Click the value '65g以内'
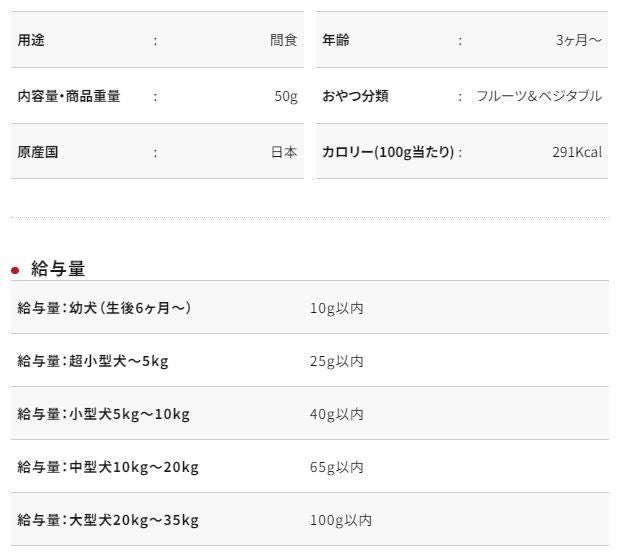The height and width of the screenshot is (559, 617). [336, 467]
